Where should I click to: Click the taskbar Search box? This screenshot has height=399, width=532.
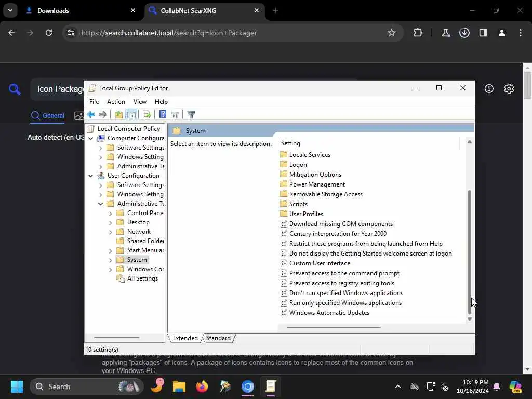(87, 387)
